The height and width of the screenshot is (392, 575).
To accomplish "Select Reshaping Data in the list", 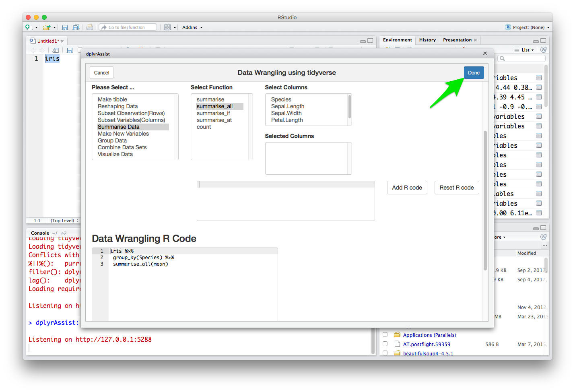I will click(x=133, y=106).
